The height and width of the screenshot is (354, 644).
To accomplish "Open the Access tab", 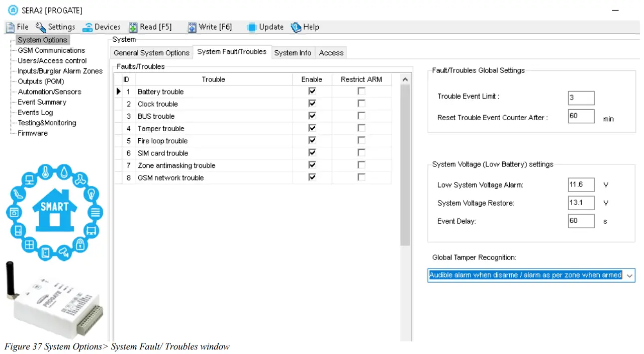I will tap(331, 52).
